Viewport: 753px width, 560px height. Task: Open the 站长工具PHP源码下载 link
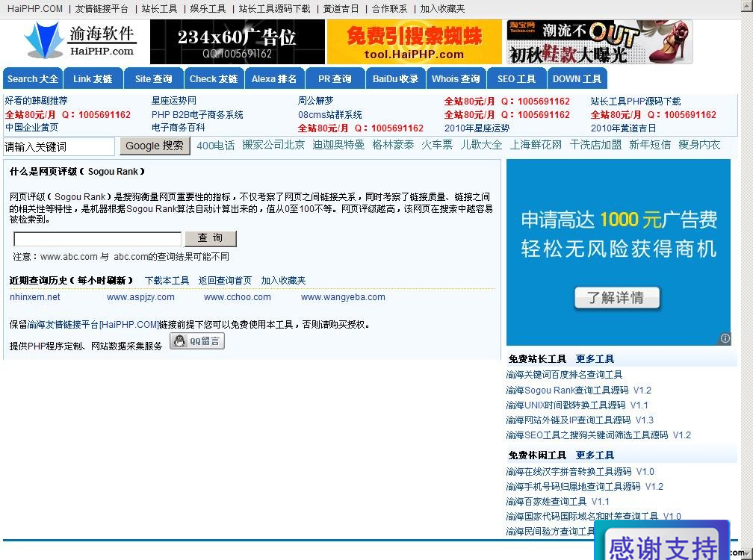point(636,102)
